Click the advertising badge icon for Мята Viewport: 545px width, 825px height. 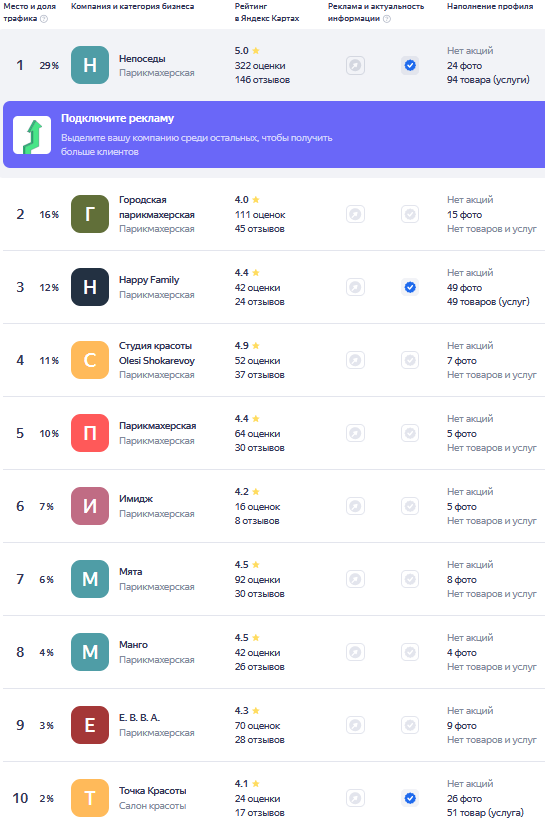(356, 579)
